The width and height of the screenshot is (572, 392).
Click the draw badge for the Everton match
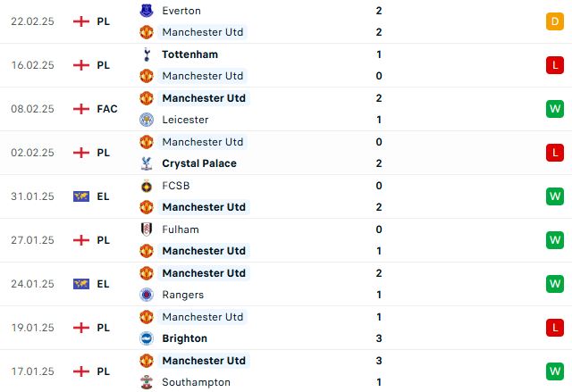click(x=555, y=21)
